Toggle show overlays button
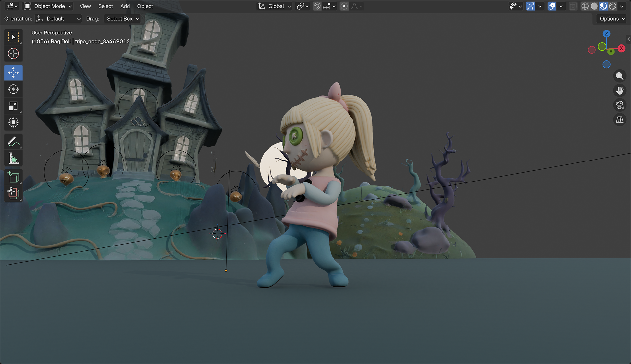 click(x=552, y=6)
